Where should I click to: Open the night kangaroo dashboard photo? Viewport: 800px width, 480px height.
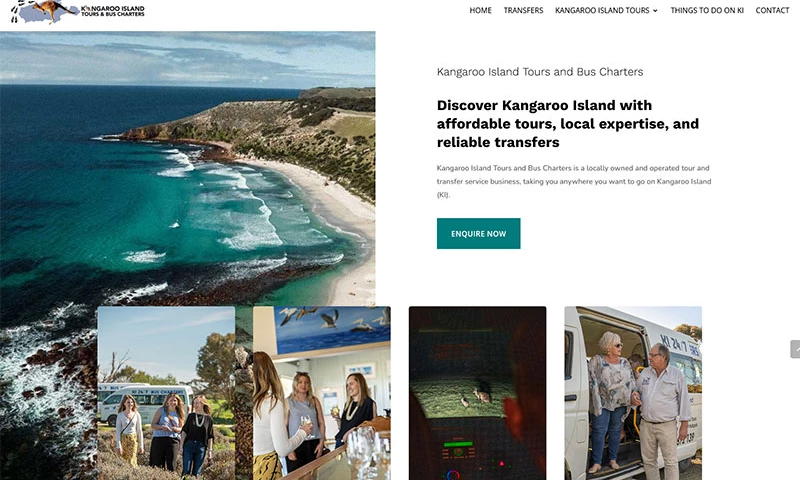coord(477,393)
